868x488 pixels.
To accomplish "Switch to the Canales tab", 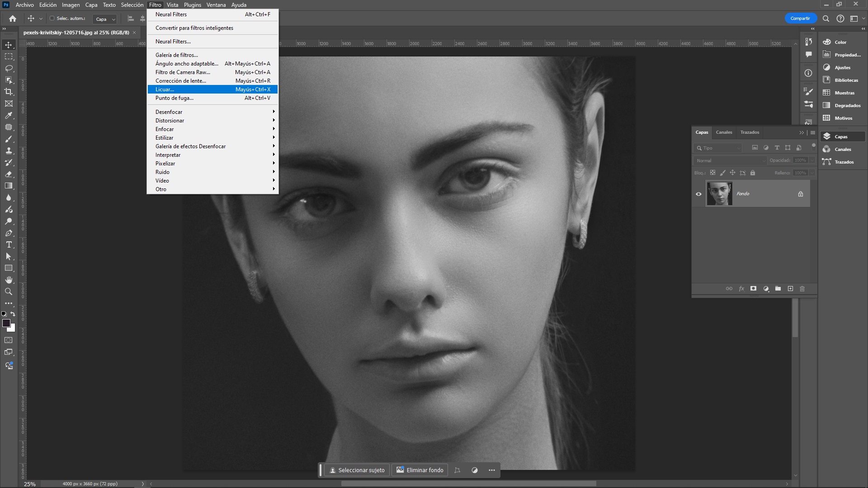I will point(724,132).
